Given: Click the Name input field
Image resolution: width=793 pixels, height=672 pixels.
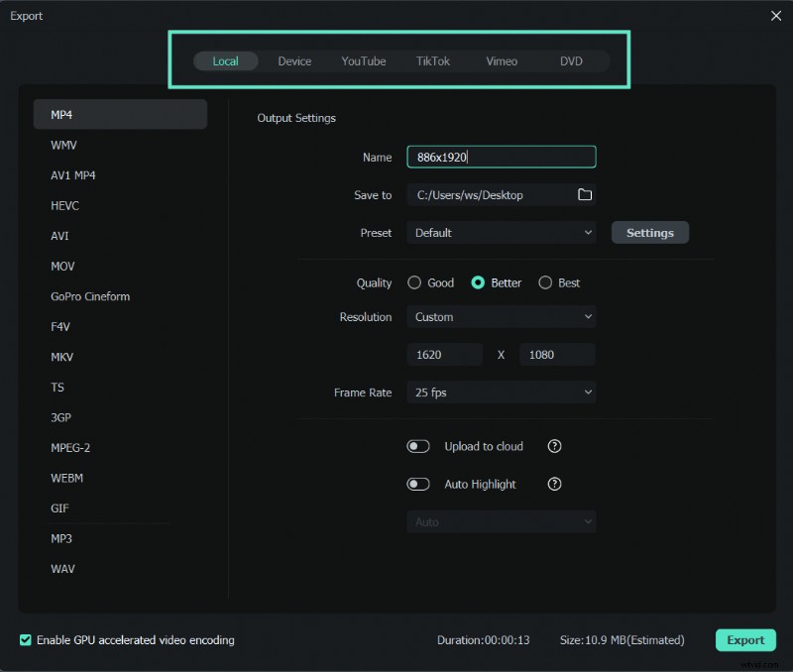Looking at the screenshot, I should (x=501, y=156).
